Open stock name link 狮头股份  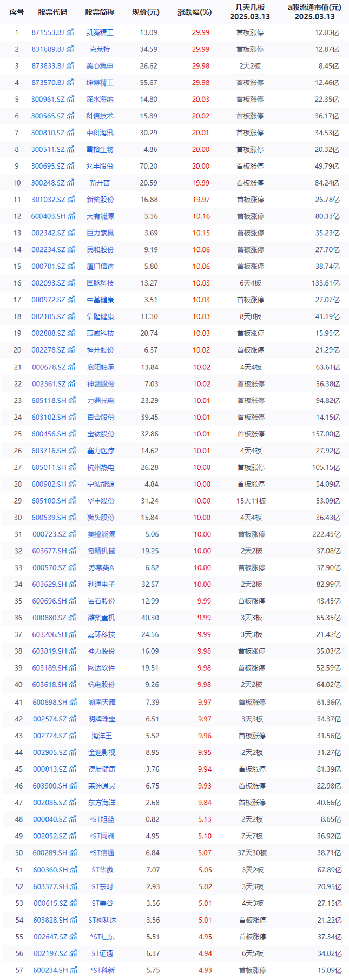coord(101,518)
